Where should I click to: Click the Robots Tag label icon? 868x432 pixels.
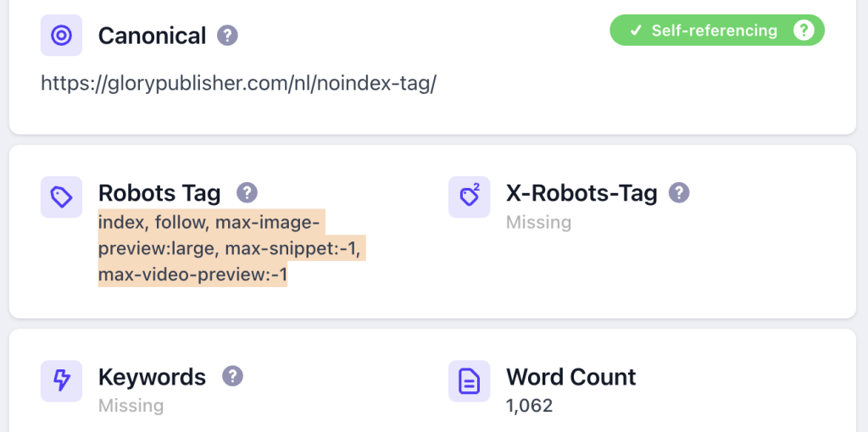(61, 197)
